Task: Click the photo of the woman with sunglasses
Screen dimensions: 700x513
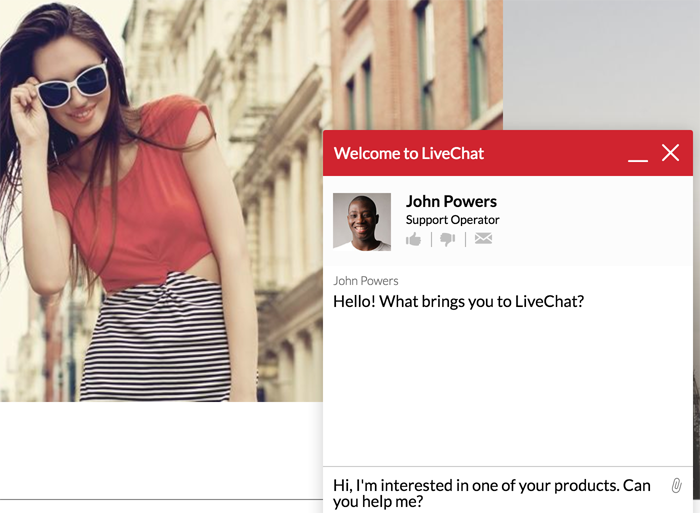Action: click(161, 201)
